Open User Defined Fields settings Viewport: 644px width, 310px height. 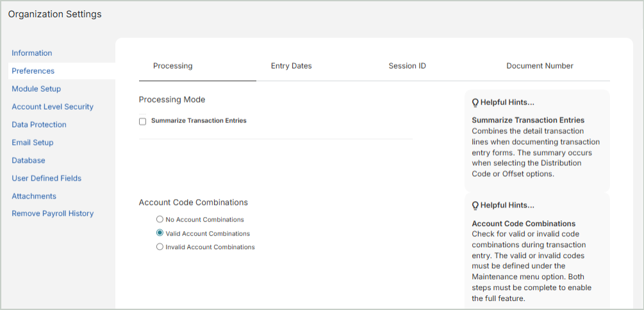(x=47, y=179)
